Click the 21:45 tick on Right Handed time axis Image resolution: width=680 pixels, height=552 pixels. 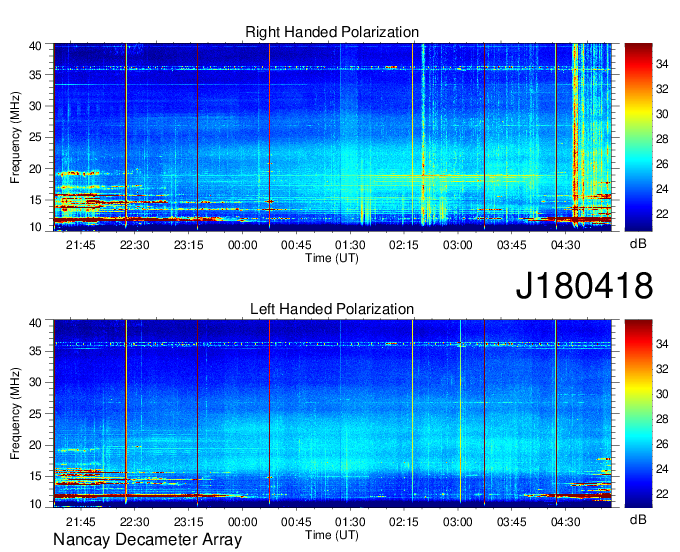coord(81,245)
